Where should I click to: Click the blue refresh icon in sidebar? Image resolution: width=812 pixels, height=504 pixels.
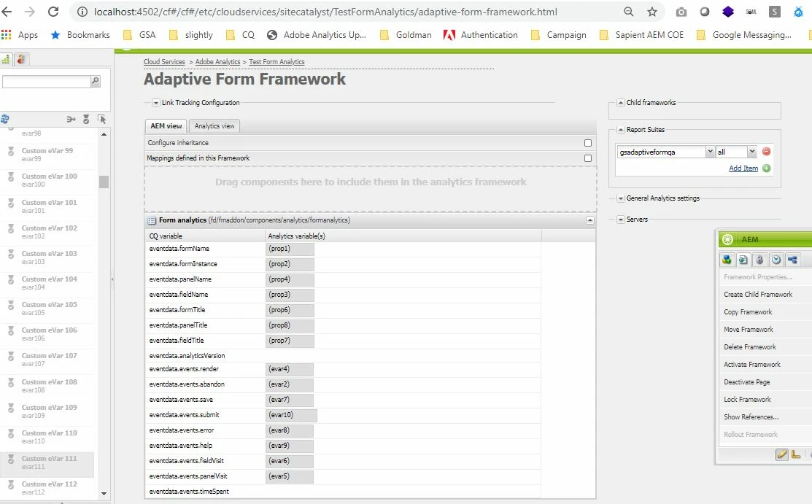coord(4,119)
